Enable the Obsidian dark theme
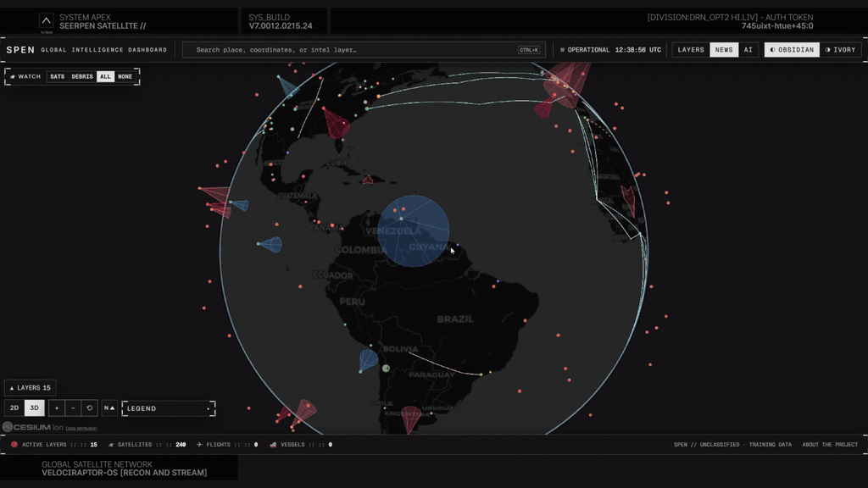This screenshot has height=488, width=868. 793,50
